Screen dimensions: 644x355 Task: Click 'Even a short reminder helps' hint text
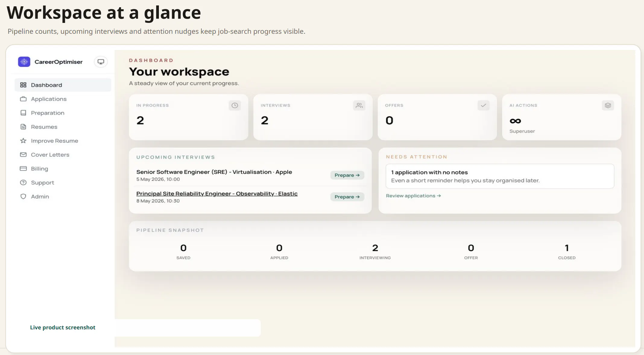pyautogui.click(x=465, y=181)
